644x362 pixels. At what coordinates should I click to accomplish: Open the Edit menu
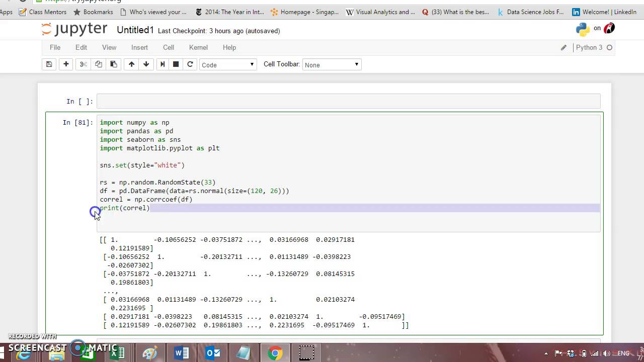click(x=81, y=47)
